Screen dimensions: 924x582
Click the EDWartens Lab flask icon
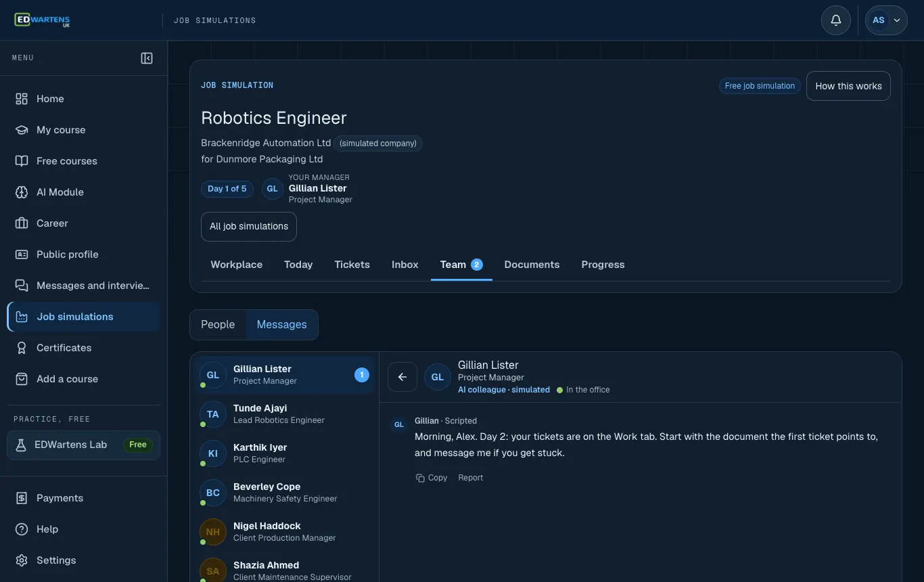21,445
